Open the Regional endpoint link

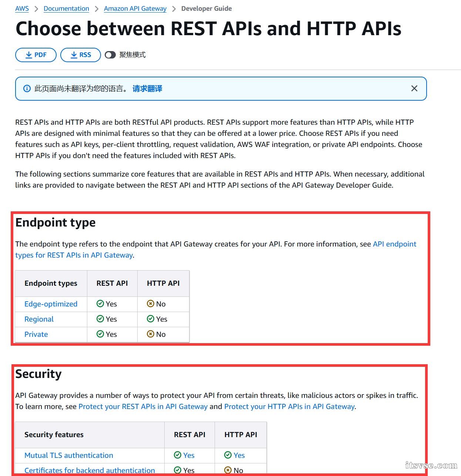(x=39, y=319)
